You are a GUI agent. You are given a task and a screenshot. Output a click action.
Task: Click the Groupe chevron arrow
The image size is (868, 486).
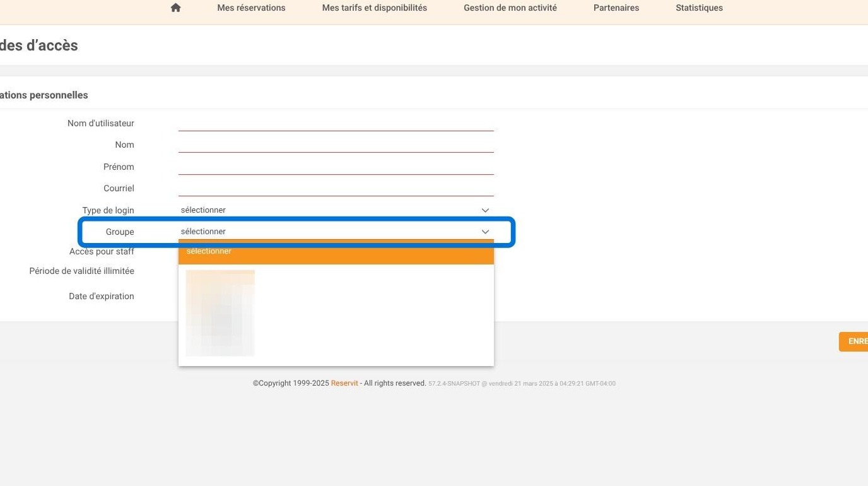pos(485,232)
